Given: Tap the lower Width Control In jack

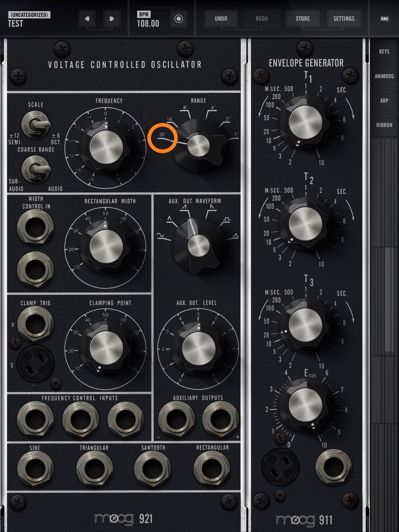Looking at the screenshot, I should click(35, 270).
